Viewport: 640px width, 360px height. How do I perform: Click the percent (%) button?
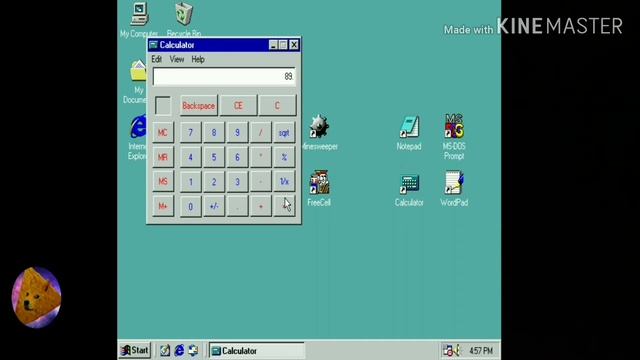[284, 157]
